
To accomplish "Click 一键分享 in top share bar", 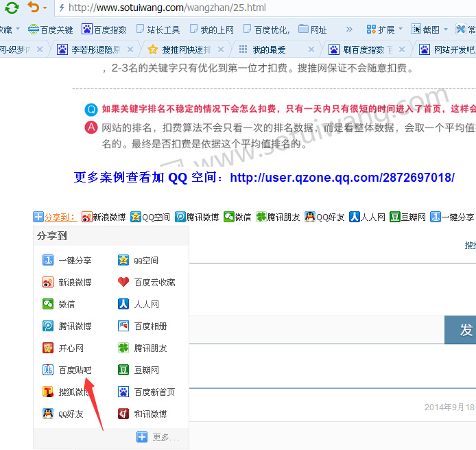I will (x=452, y=217).
